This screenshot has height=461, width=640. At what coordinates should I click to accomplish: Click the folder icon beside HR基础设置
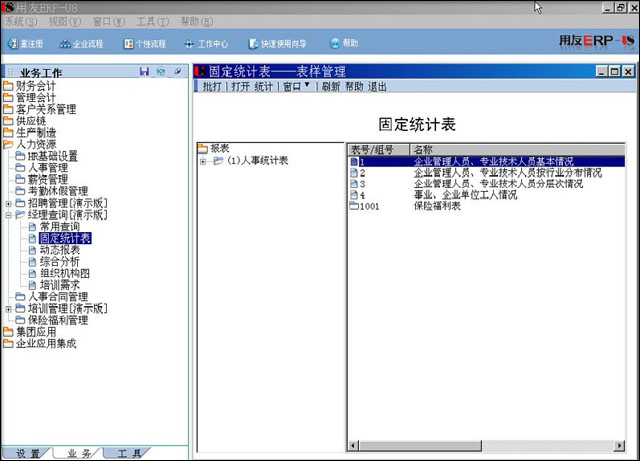point(20,156)
